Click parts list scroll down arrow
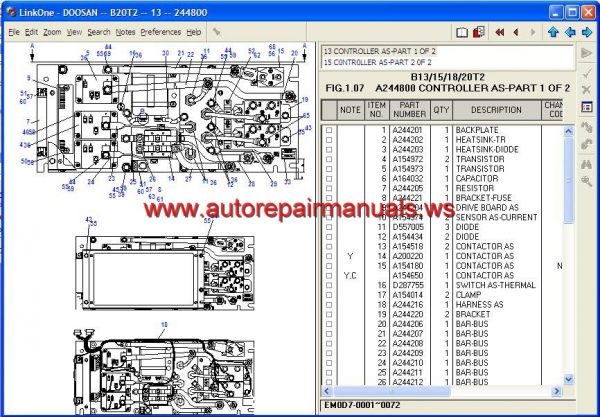The width and height of the screenshot is (600, 417). coord(569,379)
